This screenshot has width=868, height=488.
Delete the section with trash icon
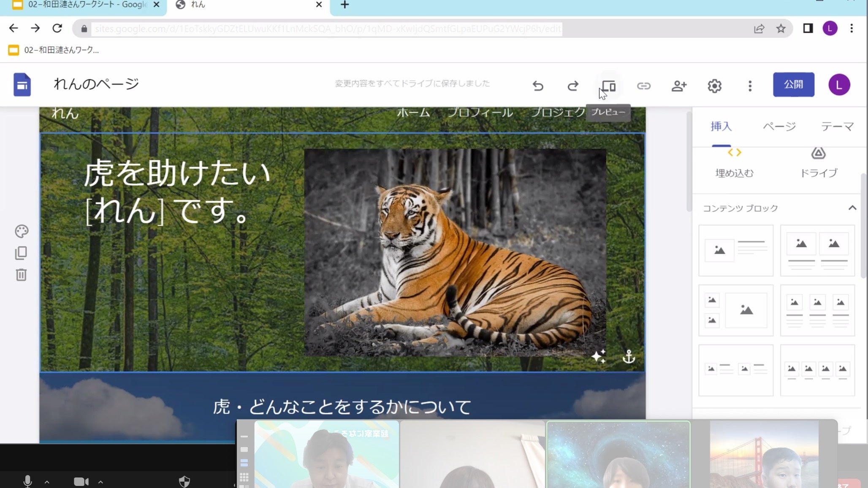(x=21, y=275)
